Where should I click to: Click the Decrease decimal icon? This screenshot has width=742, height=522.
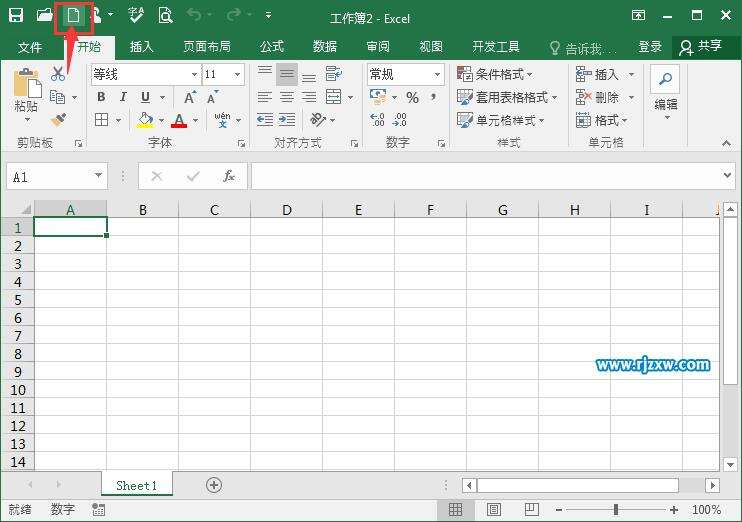pyautogui.click(x=399, y=119)
